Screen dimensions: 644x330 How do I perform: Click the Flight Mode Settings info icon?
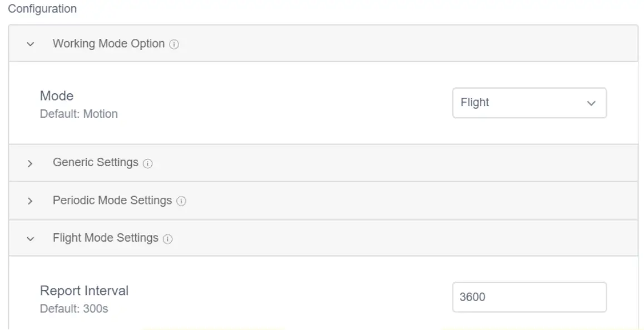pos(167,239)
